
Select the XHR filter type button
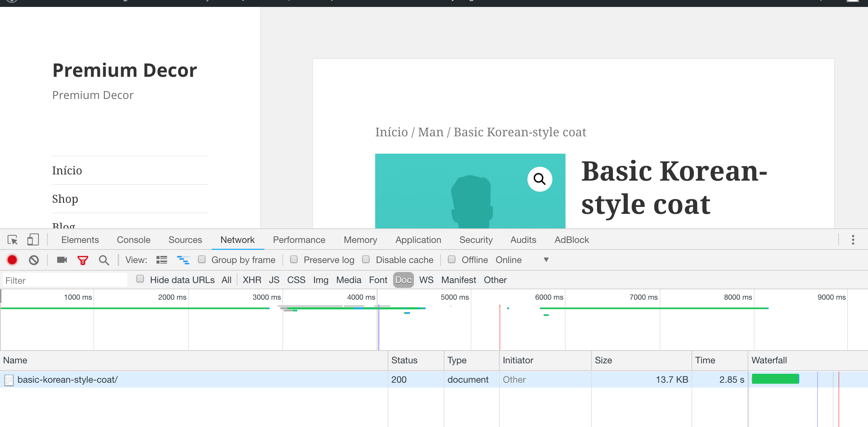[252, 280]
